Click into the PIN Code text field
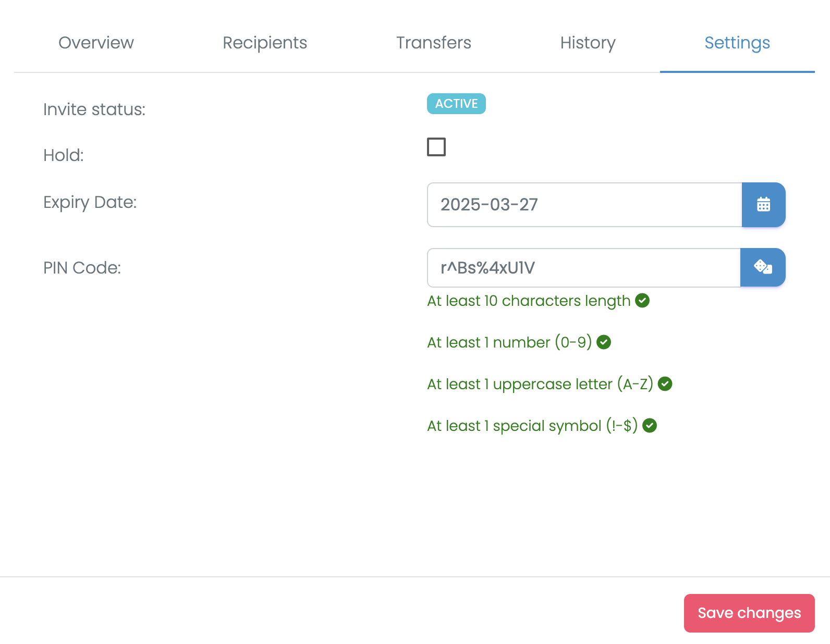The width and height of the screenshot is (830, 644). coord(583,268)
